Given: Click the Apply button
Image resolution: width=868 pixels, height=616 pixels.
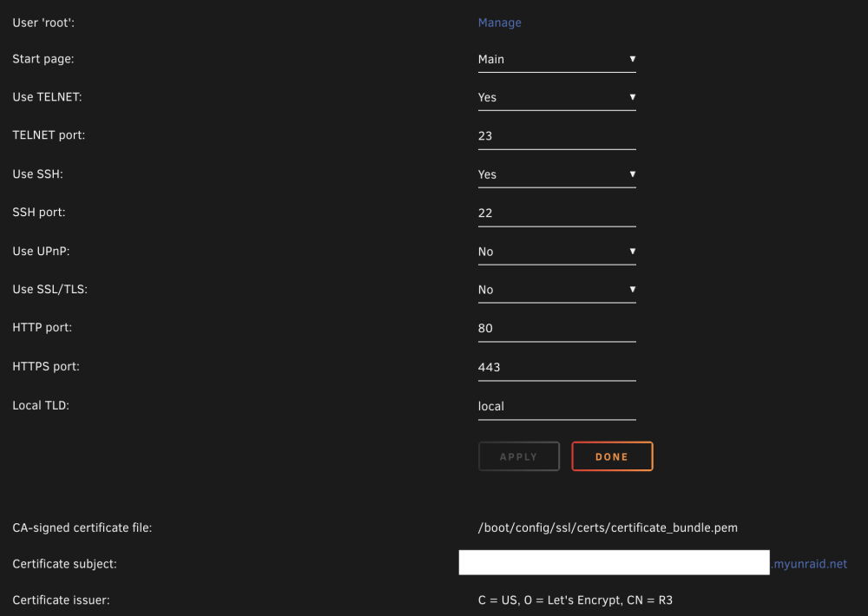Looking at the screenshot, I should point(519,456).
